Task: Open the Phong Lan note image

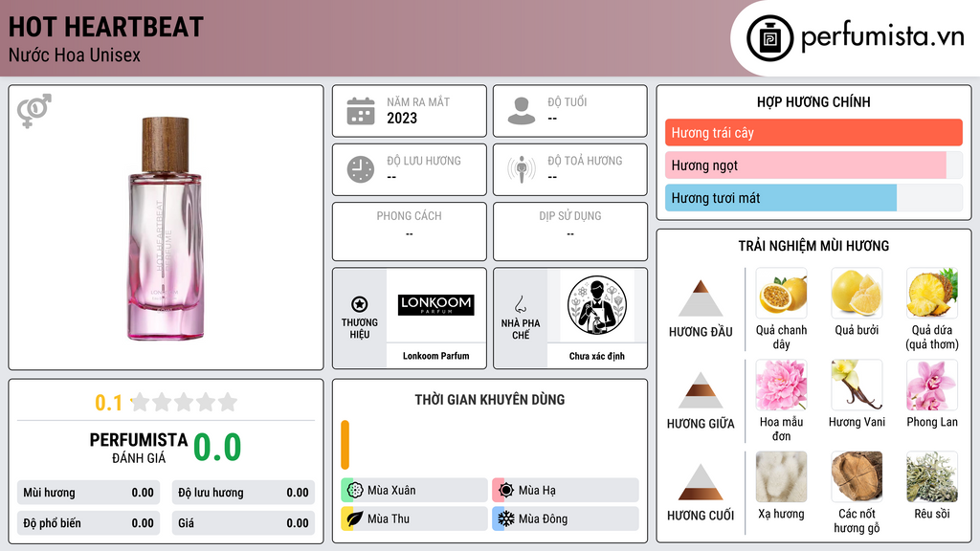Action: click(932, 385)
